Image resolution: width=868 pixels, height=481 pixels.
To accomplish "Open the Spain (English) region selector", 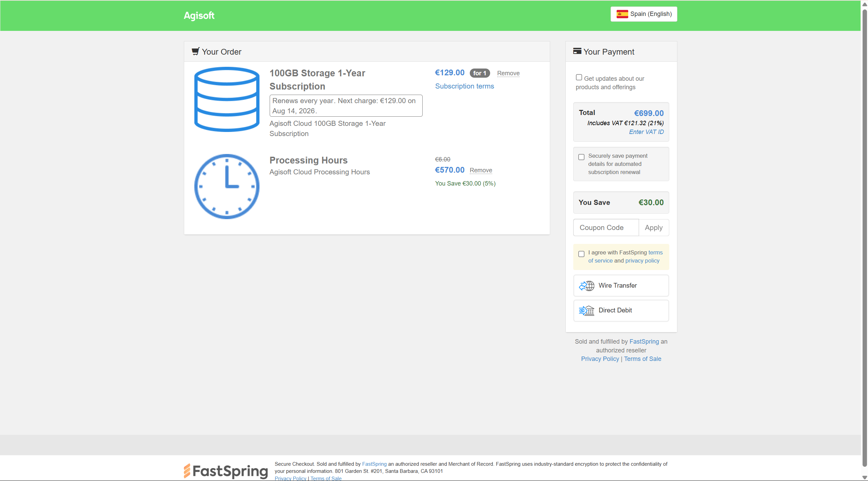I will tap(643, 14).
